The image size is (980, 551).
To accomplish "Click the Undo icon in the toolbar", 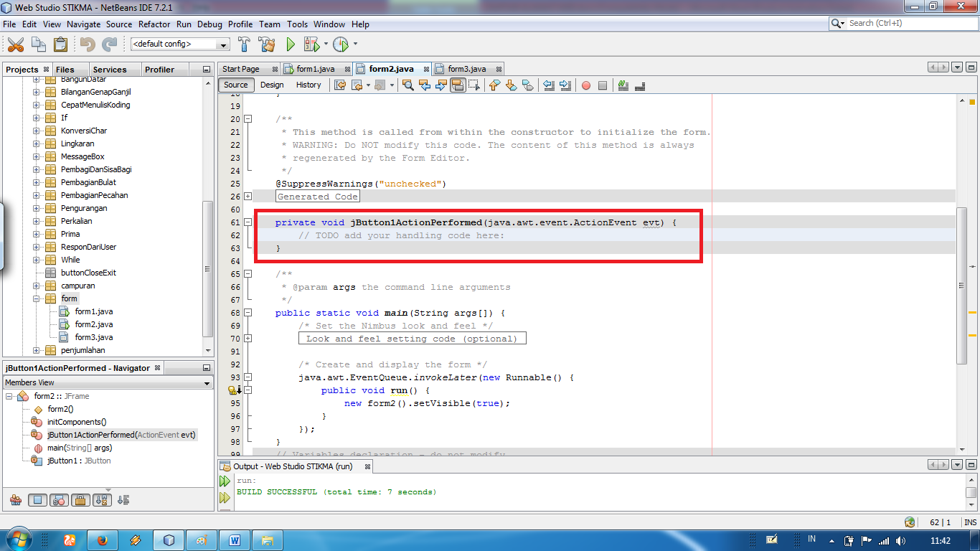I will pos(87,44).
